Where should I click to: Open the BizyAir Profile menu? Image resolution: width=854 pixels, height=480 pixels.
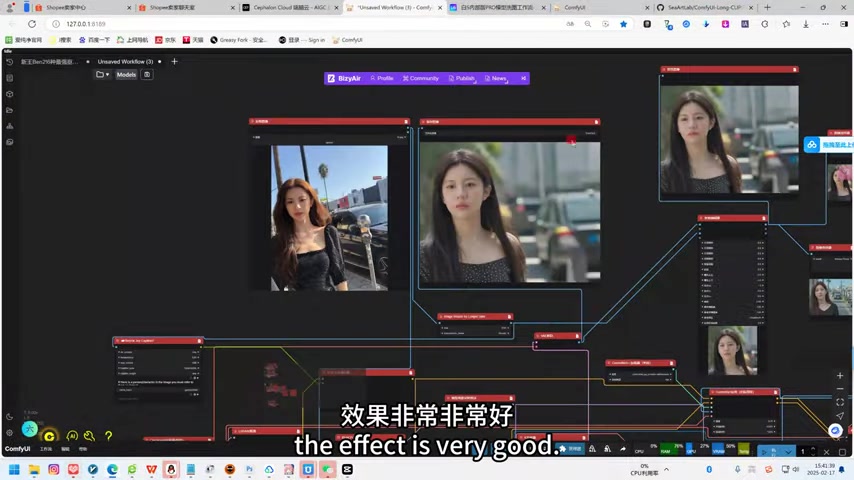point(382,78)
